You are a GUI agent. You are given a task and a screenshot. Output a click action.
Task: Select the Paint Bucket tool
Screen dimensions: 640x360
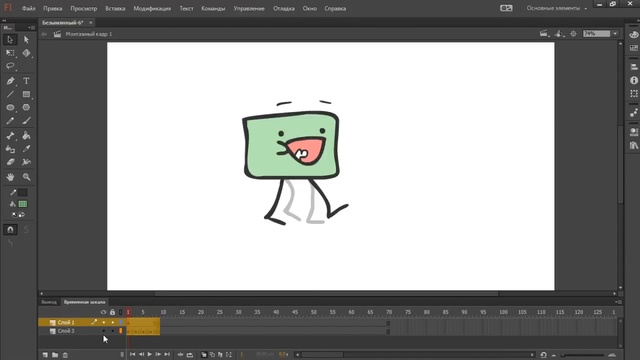coord(26,136)
